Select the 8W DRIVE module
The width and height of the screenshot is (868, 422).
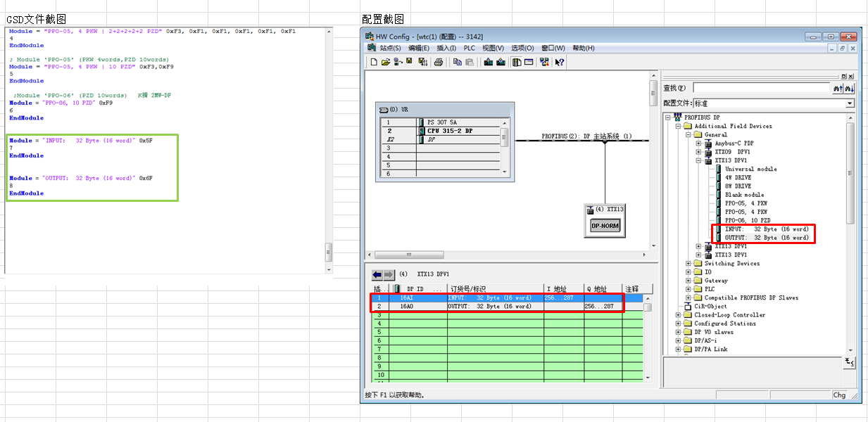(738, 186)
